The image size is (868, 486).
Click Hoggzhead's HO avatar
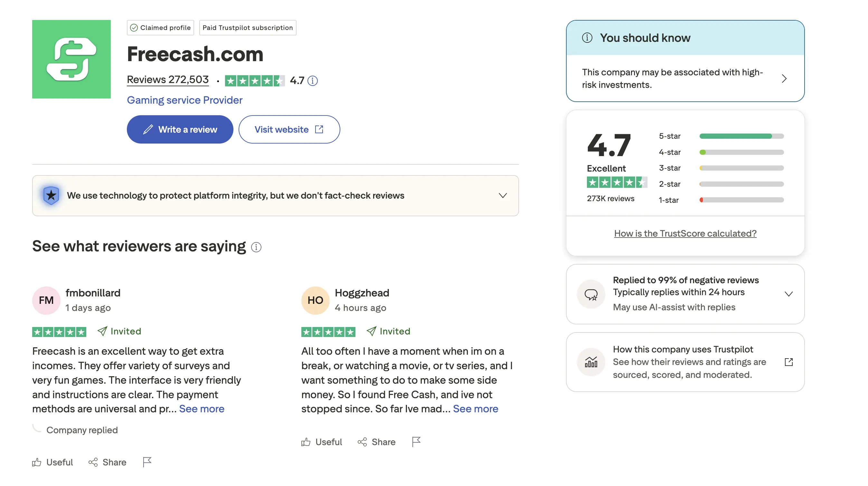click(x=315, y=300)
